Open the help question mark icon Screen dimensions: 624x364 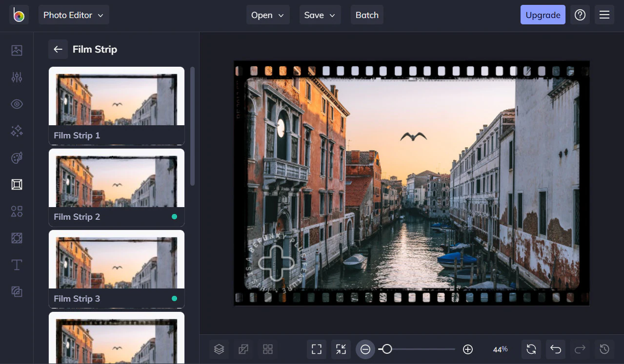coord(580,15)
